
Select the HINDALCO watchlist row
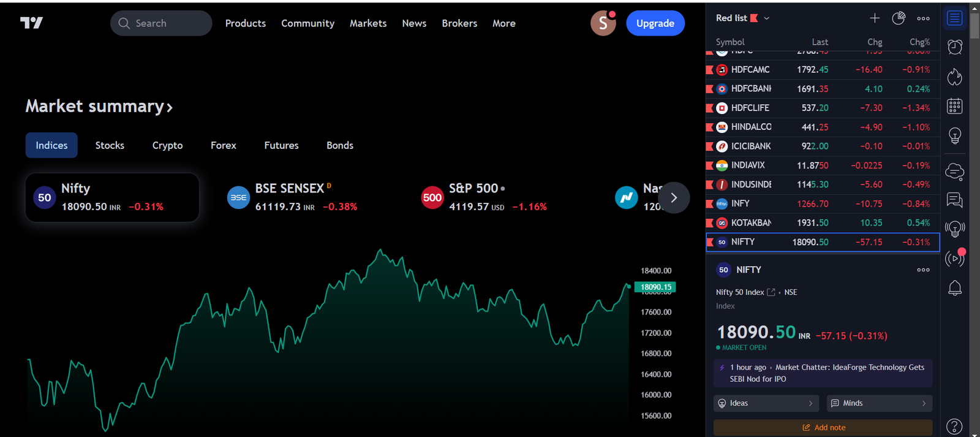coord(823,127)
